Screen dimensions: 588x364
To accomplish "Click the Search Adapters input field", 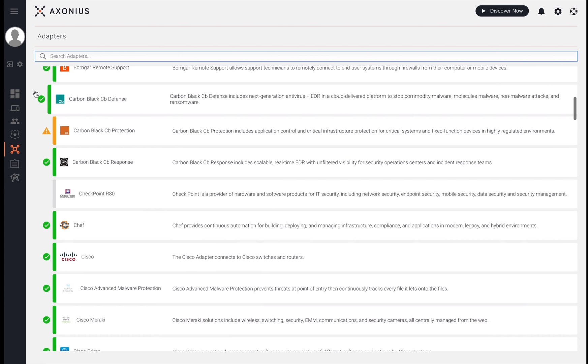I will [306, 56].
